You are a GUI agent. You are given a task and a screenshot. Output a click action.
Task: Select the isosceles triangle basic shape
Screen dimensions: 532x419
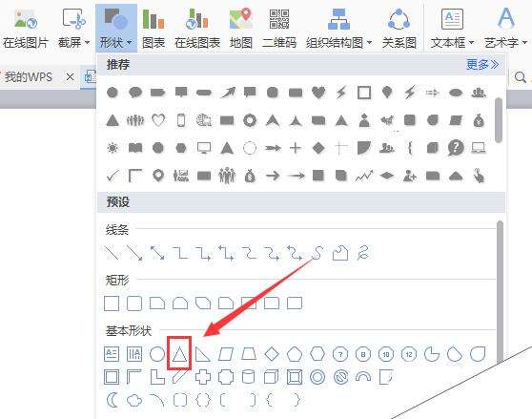pyautogui.click(x=179, y=354)
